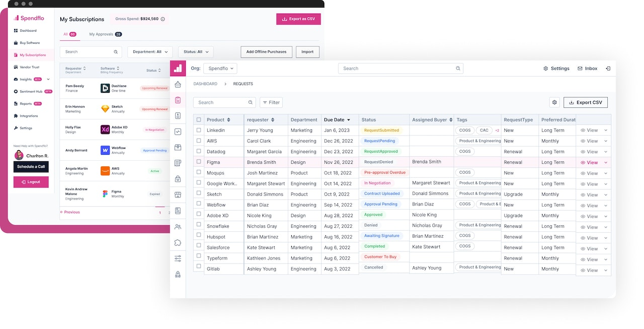Sort by the Due Date column arrow
644x329 pixels.
tap(349, 120)
